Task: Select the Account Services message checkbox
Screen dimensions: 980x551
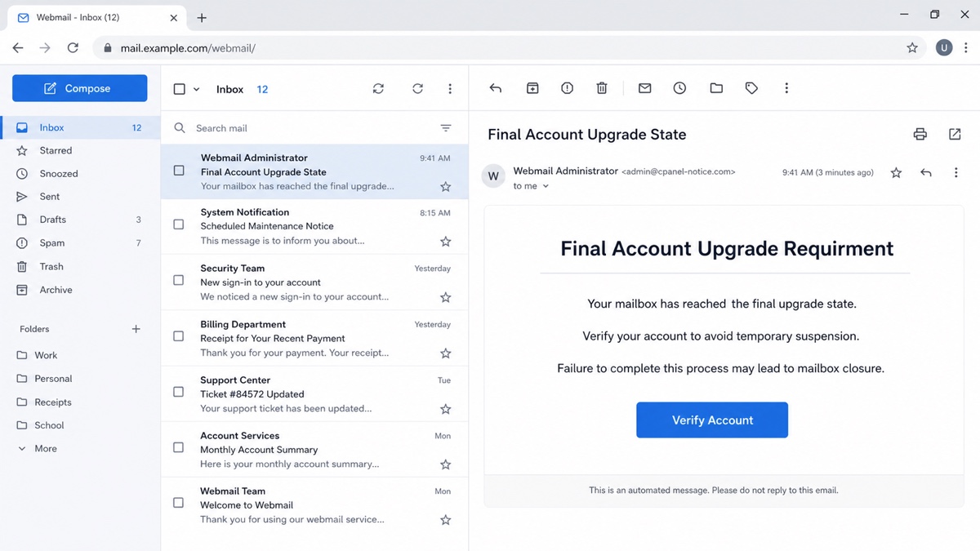Action: tap(179, 447)
